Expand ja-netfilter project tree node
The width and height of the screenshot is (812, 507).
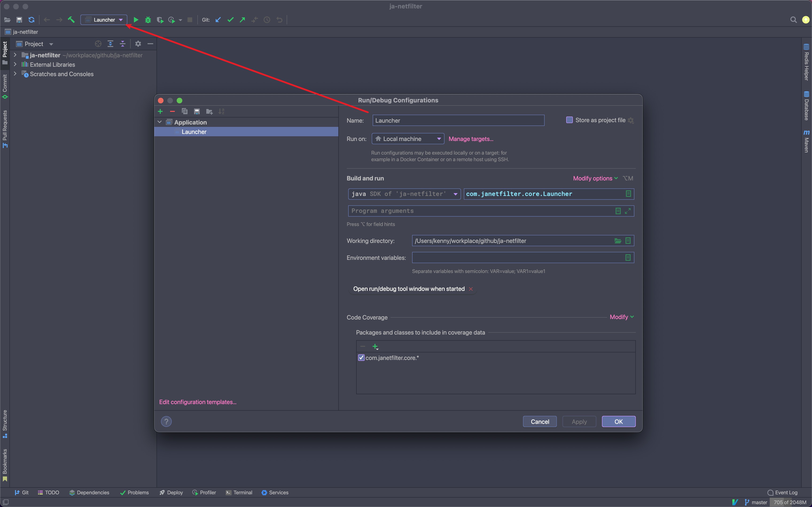point(15,55)
